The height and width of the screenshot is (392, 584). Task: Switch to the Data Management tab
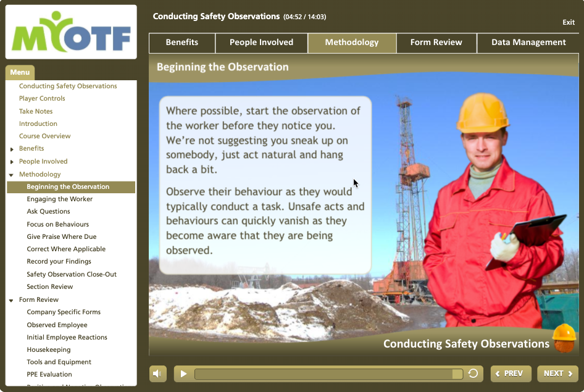(x=528, y=43)
